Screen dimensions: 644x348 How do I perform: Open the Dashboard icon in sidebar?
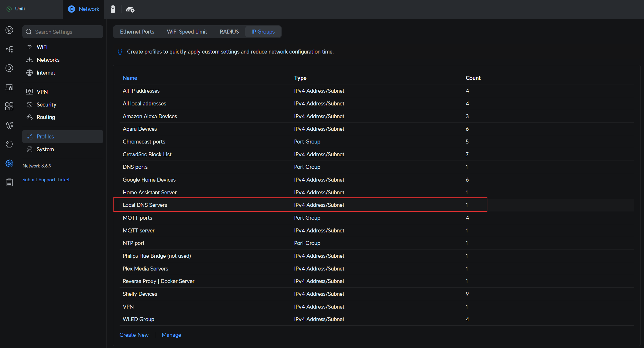pos(9,30)
